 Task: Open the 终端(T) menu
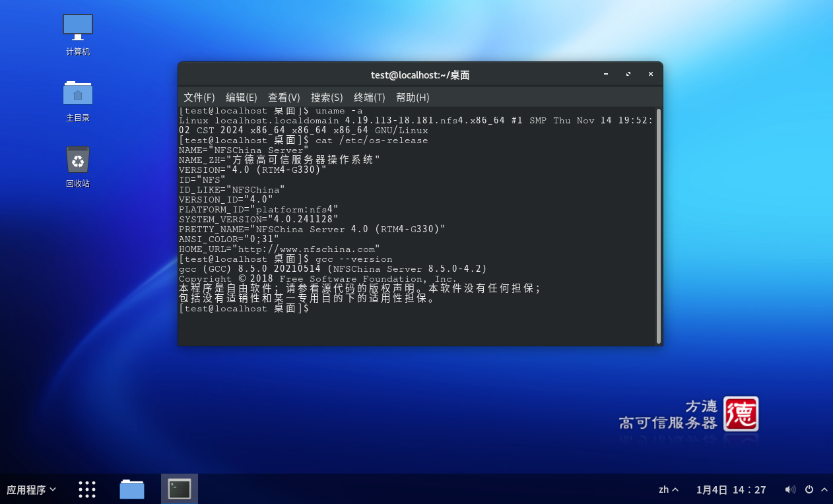click(x=369, y=97)
